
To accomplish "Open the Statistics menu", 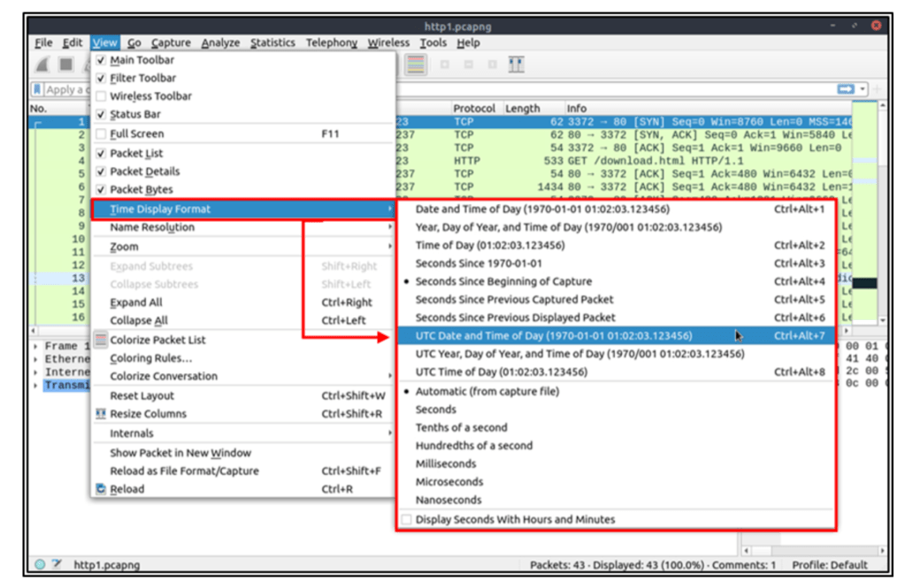I will [272, 42].
